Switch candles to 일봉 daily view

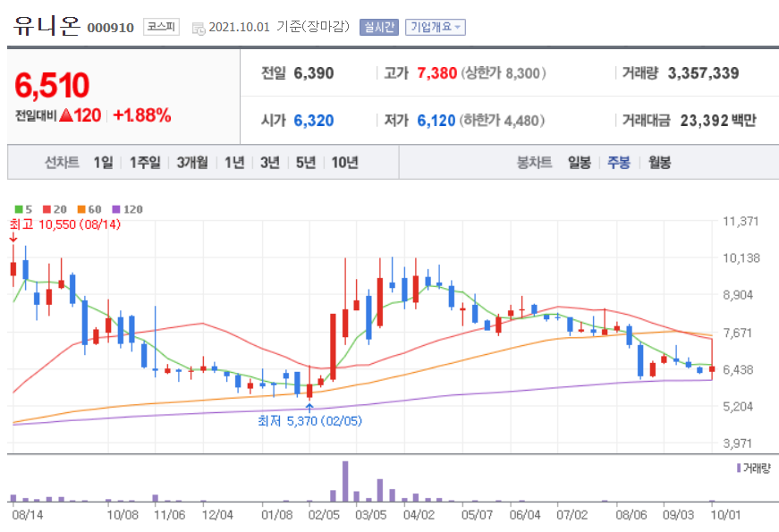[578, 163]
